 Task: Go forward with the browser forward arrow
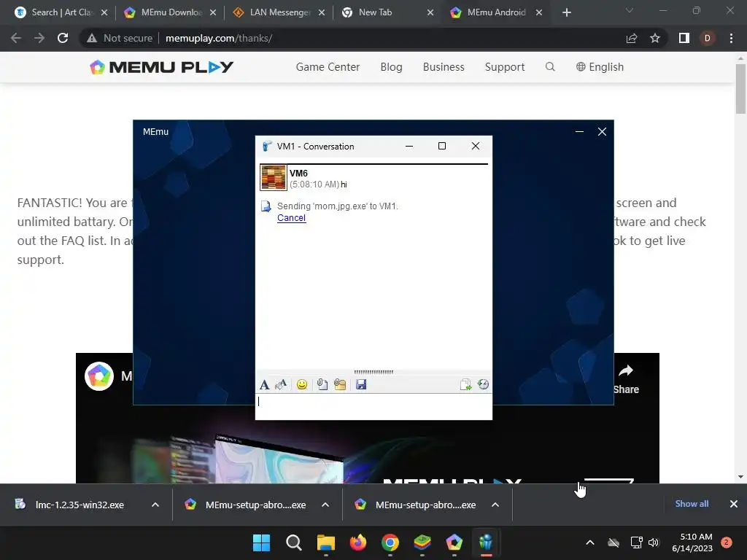(x=39, y=38)
